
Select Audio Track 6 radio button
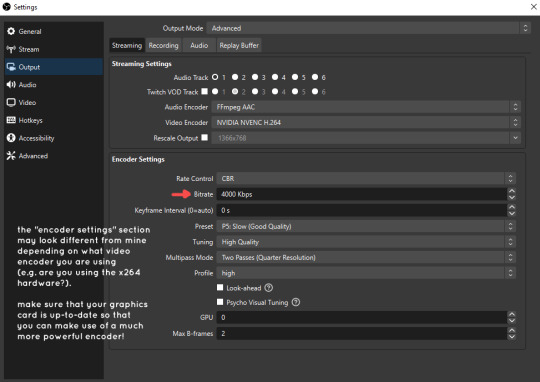click(x=315, y=77)
